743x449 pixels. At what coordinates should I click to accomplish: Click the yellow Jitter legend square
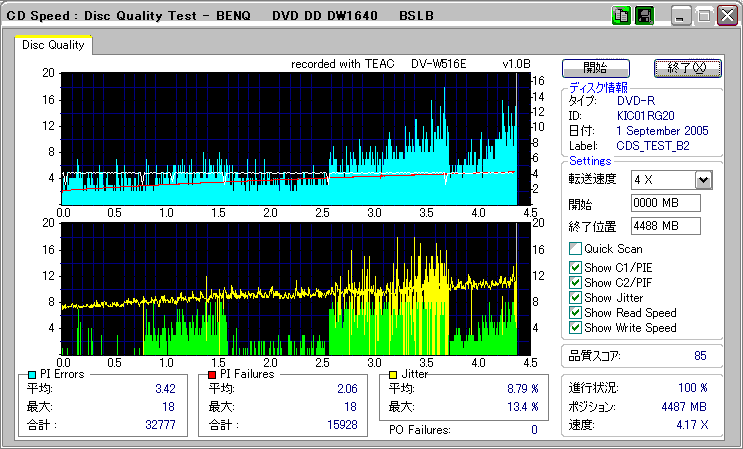point(394,374)
